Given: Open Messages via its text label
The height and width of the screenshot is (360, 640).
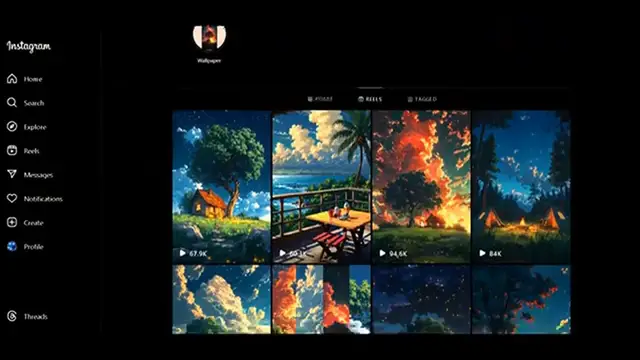Looking at the screenshot, I should 38,175.
